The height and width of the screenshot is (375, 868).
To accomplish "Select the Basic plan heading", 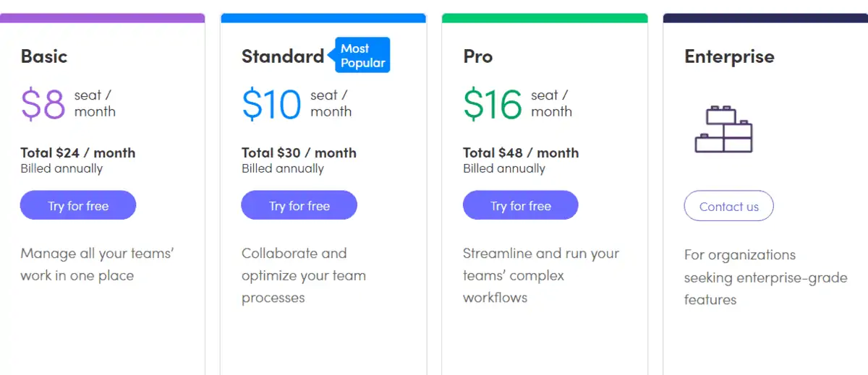I will (44, 56).
